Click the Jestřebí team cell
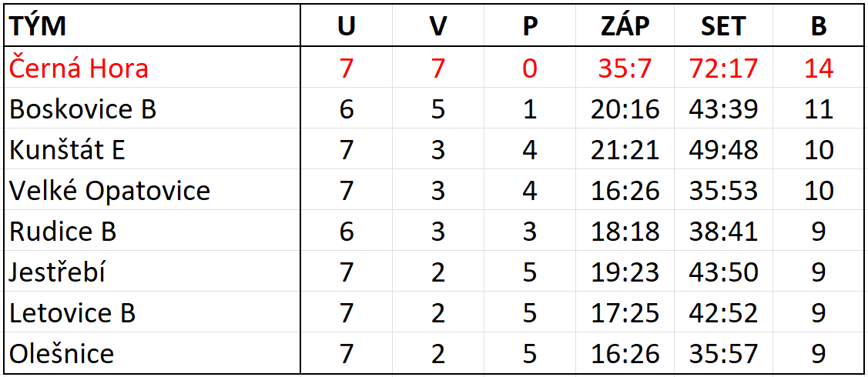The image size is (868, 377). click(x=57, y=272)
